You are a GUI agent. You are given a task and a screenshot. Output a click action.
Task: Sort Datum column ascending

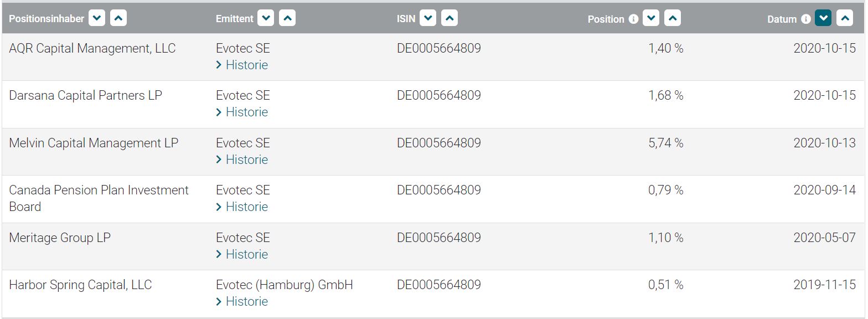click(845, 18)
